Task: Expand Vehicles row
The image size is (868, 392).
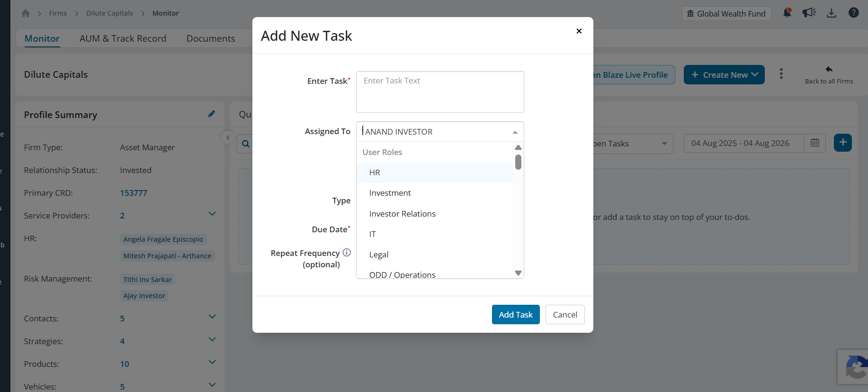Action: (x=212, y=385)
